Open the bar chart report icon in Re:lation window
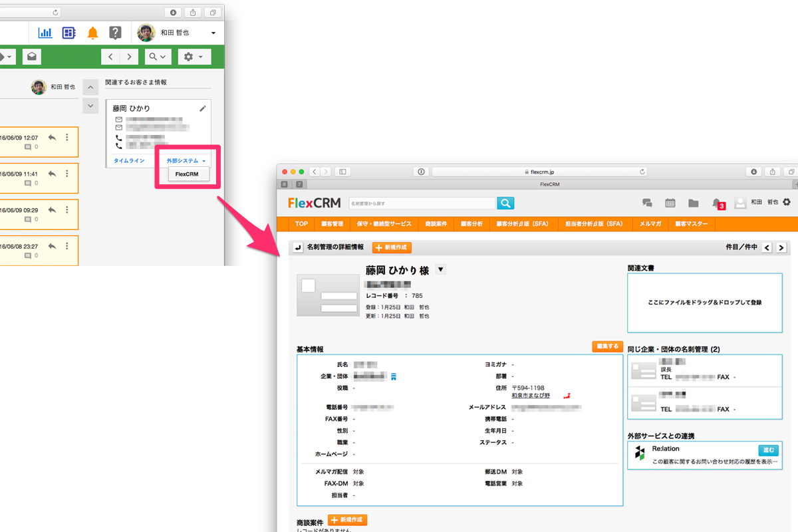798x532 pixels. click(45, 33)
